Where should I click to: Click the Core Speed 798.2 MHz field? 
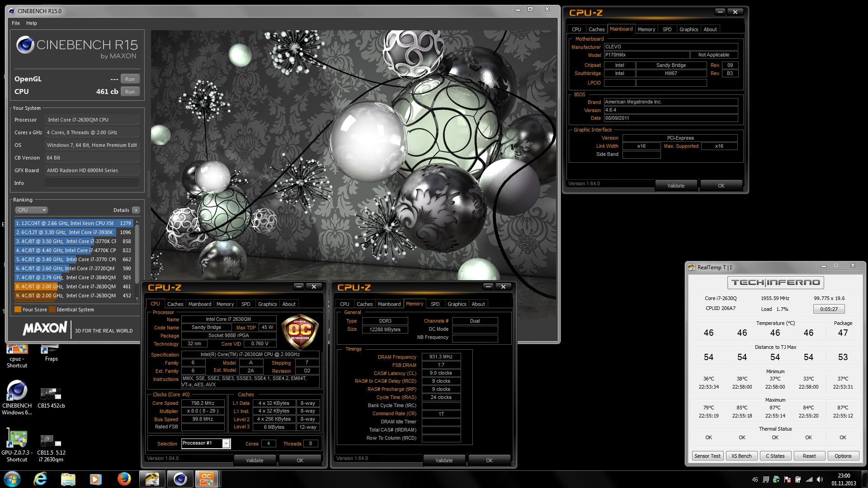click(203, 403)
